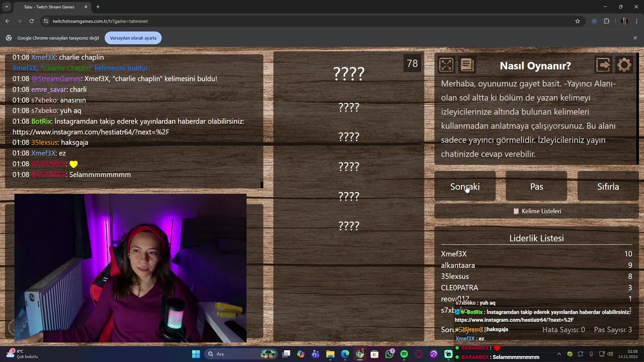Screen dimensions: 644x362
Task: Open the Chrome profile avatar
Action: [x=624, y=21]
